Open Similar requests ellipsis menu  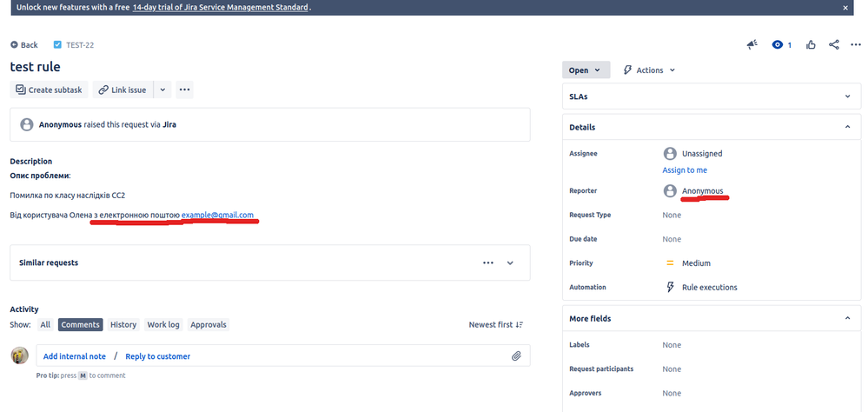[487, 263]
